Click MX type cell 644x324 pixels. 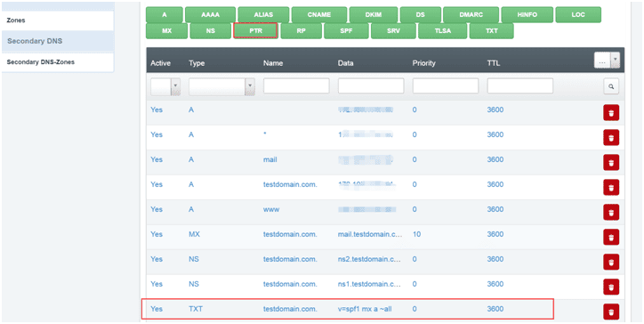pyautogui.click(x=194, y=234)
